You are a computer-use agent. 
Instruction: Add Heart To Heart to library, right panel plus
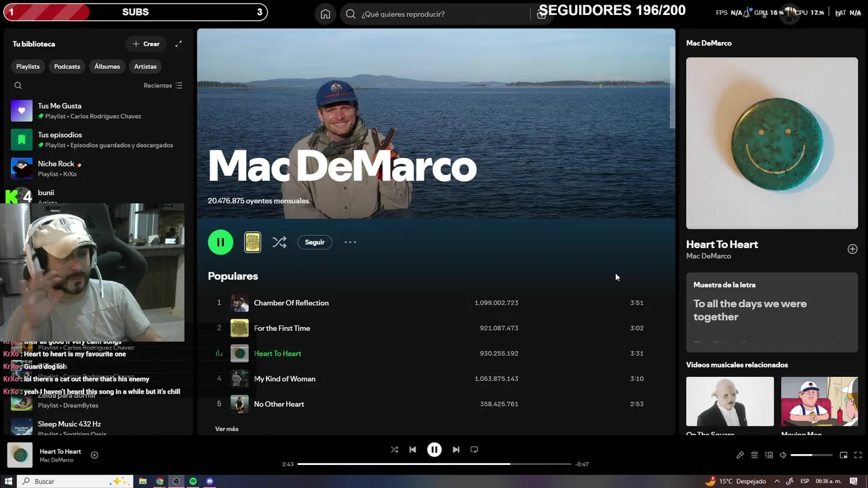click(852, 249)
